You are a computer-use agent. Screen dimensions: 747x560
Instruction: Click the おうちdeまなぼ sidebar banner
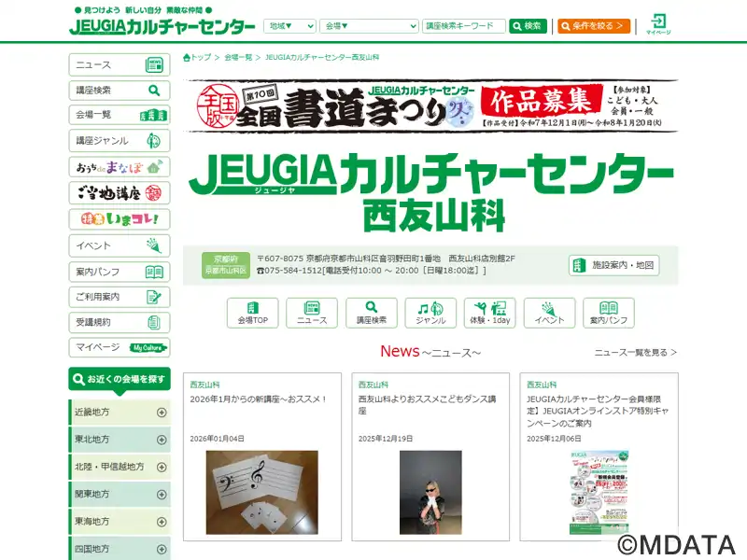(120, 167)
